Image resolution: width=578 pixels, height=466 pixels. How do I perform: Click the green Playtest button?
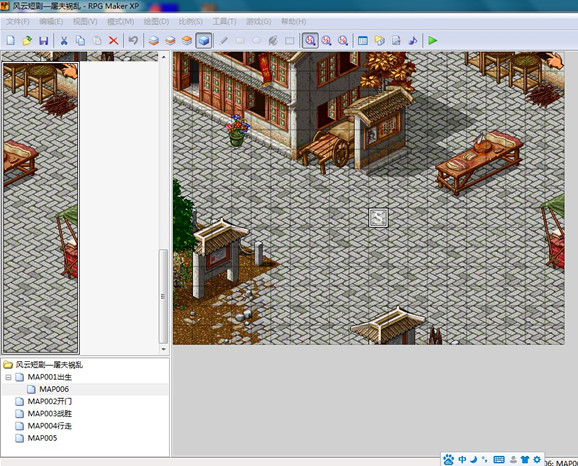coord(433,40)
